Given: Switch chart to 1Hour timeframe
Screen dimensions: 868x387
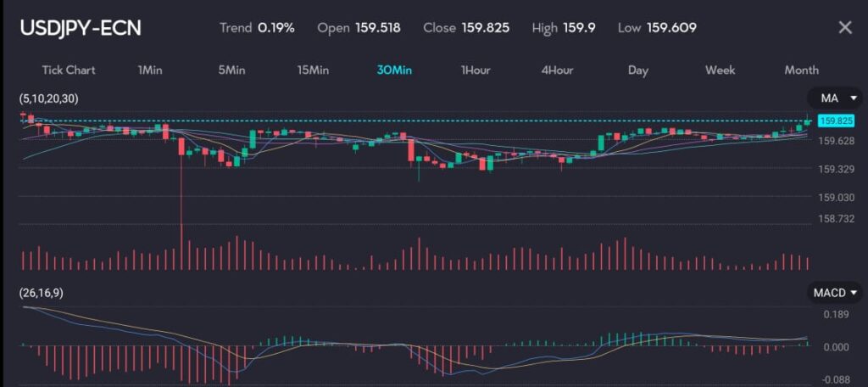Looking at the screenshot, I should [x=476, y=70].
